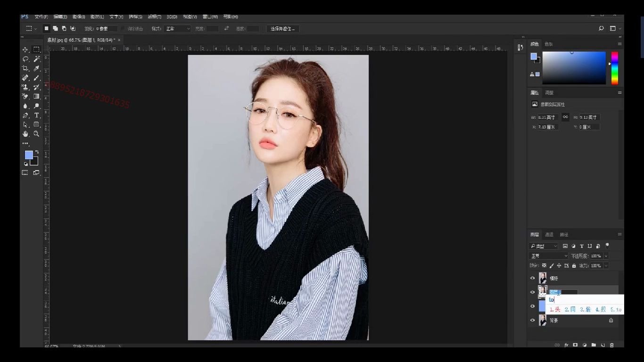
Task: Switch to the 通道 tab
Action: pos(549,234)
